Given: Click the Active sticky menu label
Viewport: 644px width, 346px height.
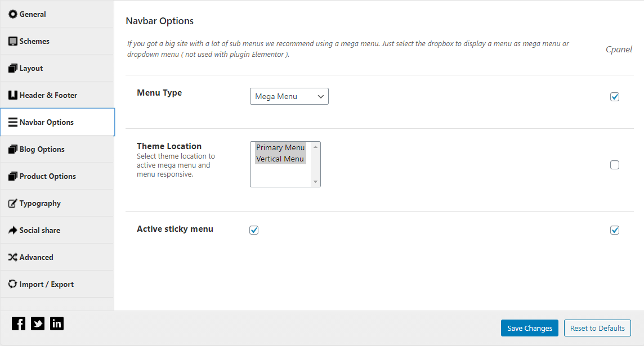Looking at the screenshot, I should (x=175, y=229).
